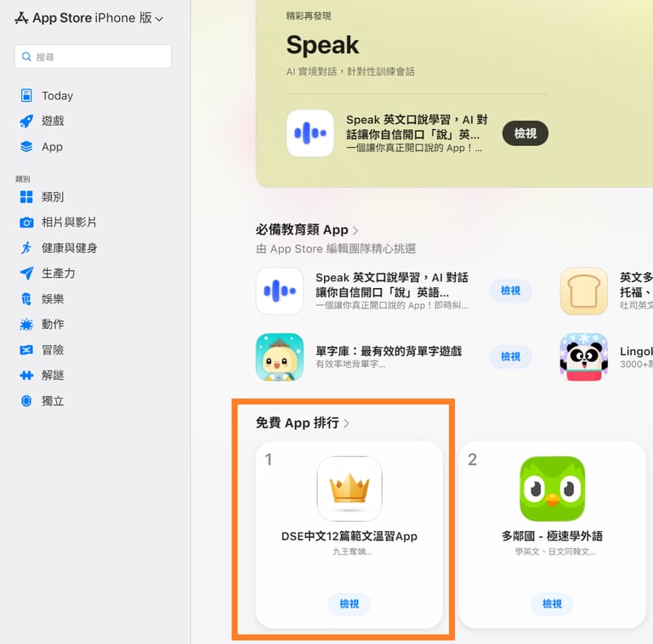The height and width of the screenshot is (644, 653).
Task: Open 單字庫：最有效的背單字遊戲 title
Action: click(x=389, y=351)
